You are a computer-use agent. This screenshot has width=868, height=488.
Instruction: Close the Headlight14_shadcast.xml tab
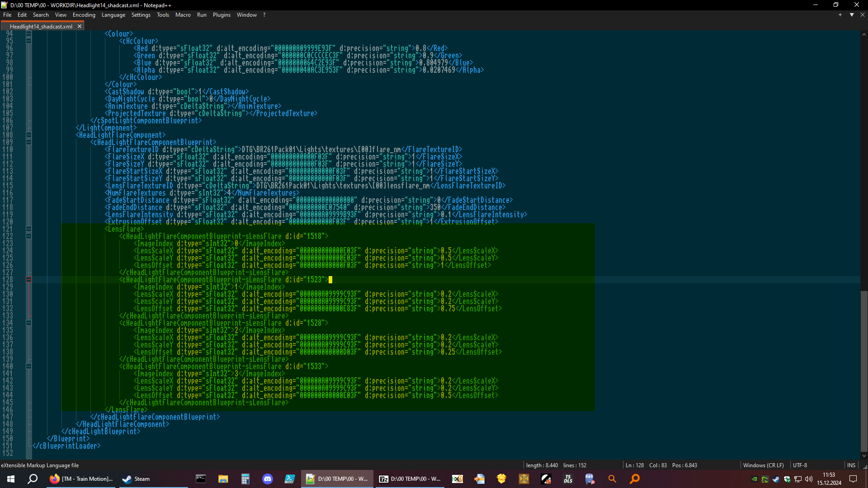point(80,26)
